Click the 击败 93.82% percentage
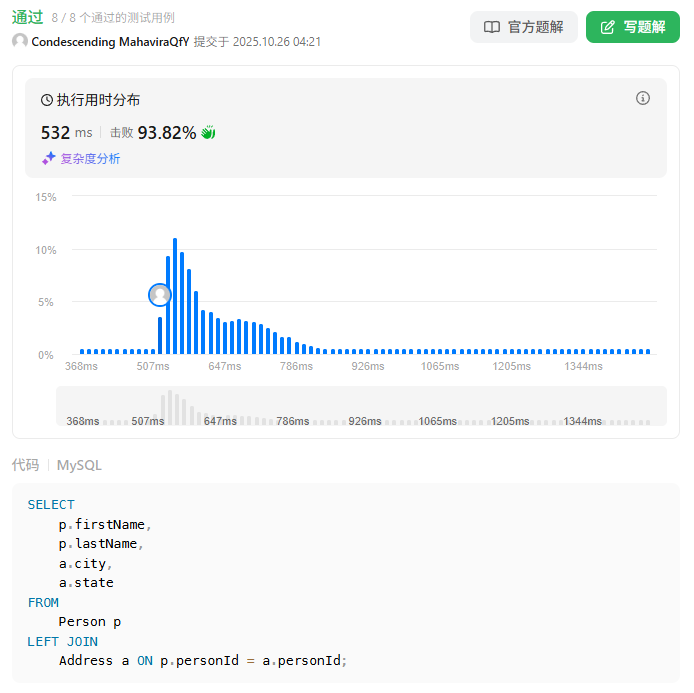The height and width of the screenshot is (693, 694). pos(166,132)
